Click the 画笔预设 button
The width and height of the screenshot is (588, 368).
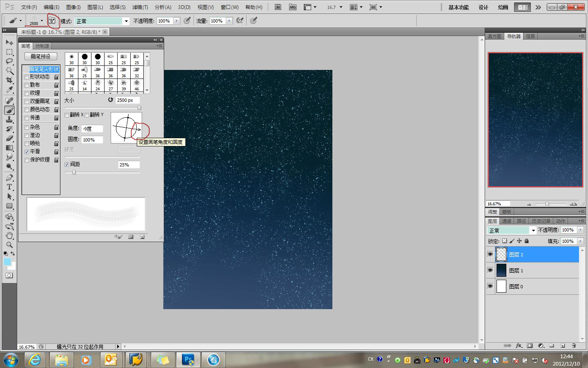pos(41,56)
